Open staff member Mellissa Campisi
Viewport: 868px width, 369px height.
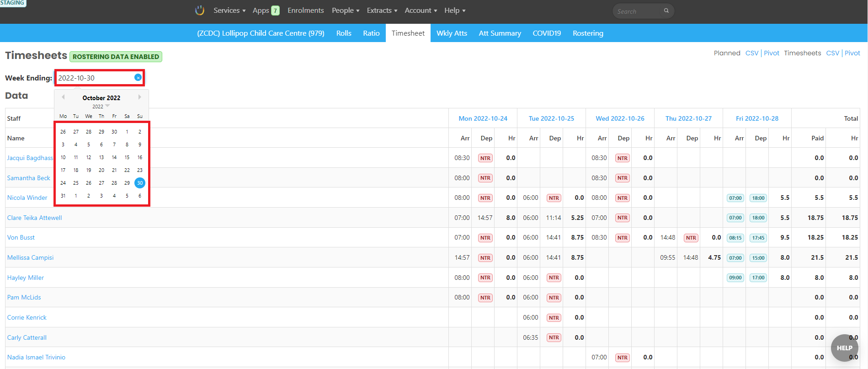30,257
